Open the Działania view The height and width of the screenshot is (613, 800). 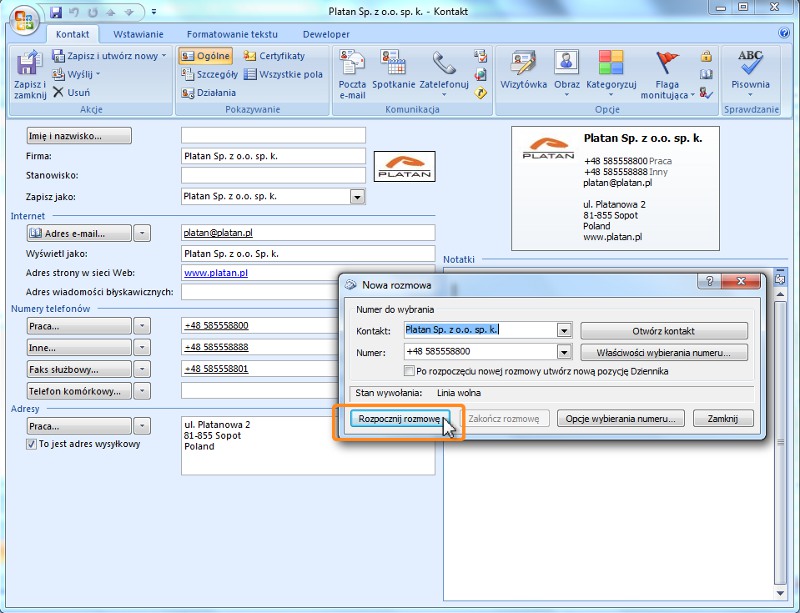[x=209, y=93]
